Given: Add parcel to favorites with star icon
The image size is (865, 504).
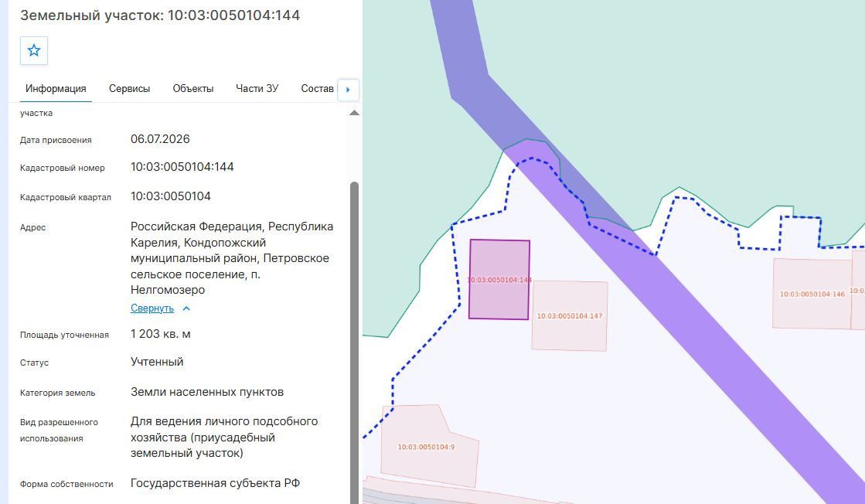Looking at the screenshot, I should [34, 51].
